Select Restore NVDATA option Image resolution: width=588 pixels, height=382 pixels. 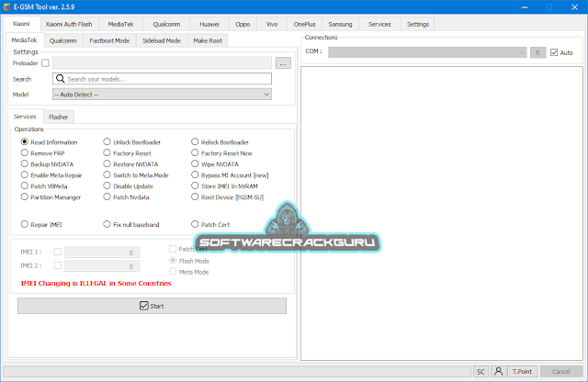(x=130, y=163)
